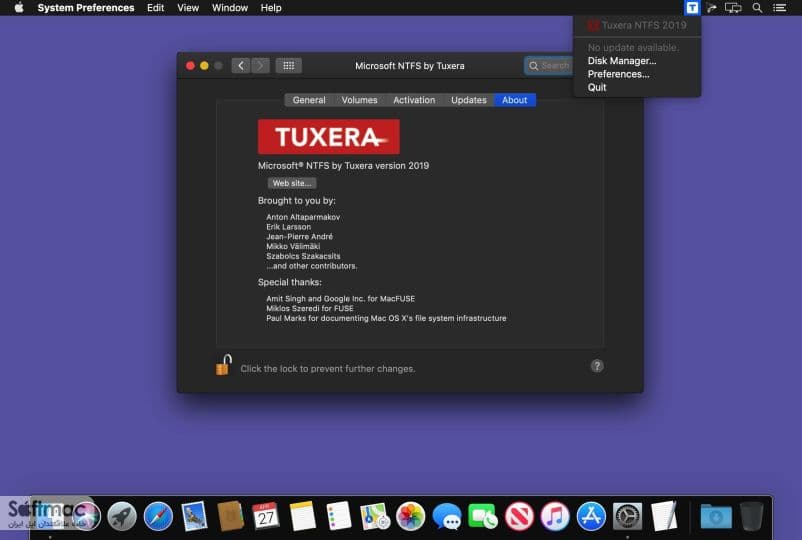
Task: Click the text 'Microsoft® NTFS by Tuxera version 2019'
Action: 343,165
